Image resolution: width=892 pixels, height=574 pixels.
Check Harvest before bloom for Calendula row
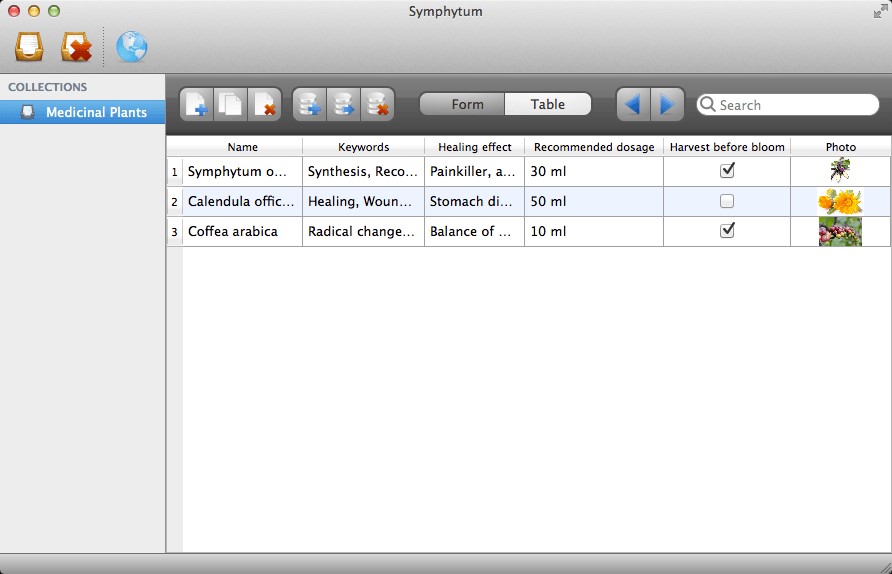pos(727,201)
